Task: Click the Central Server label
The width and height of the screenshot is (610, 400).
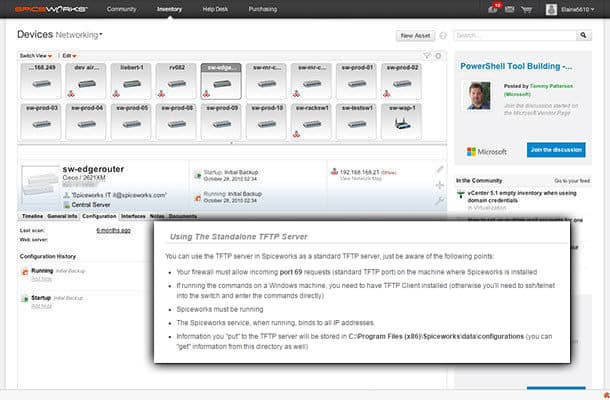Action: click(91, 205)
